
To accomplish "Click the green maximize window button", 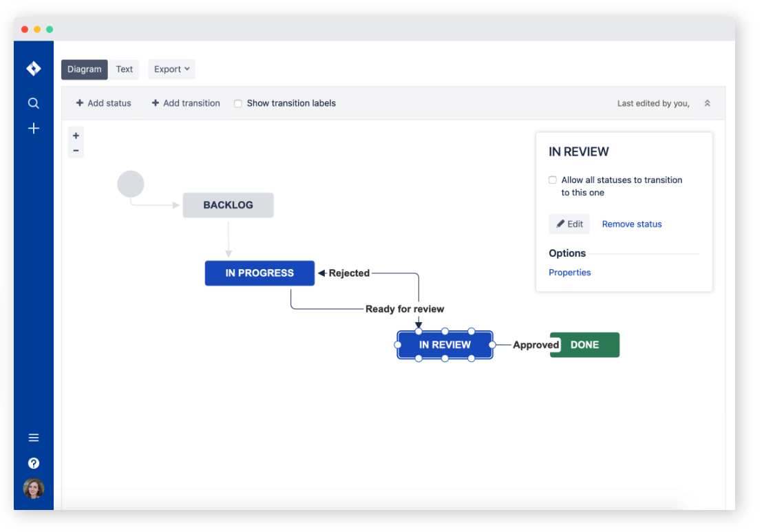I will (50, 29).
